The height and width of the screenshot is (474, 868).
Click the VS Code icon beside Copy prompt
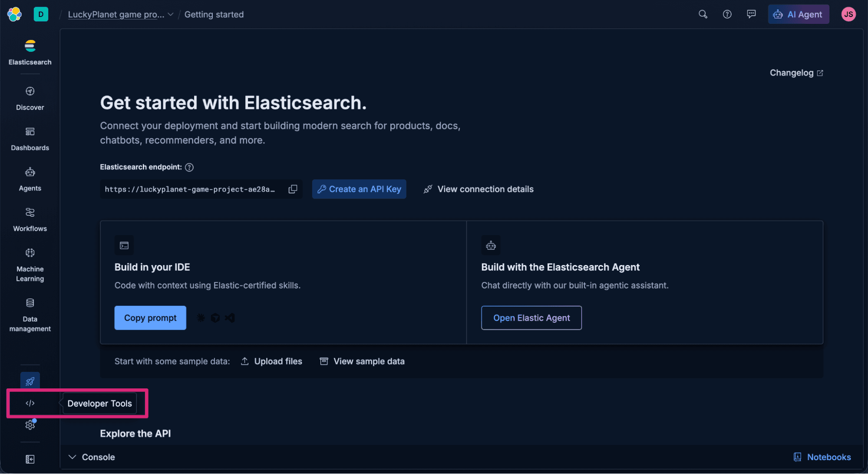[x=230, y=318]
